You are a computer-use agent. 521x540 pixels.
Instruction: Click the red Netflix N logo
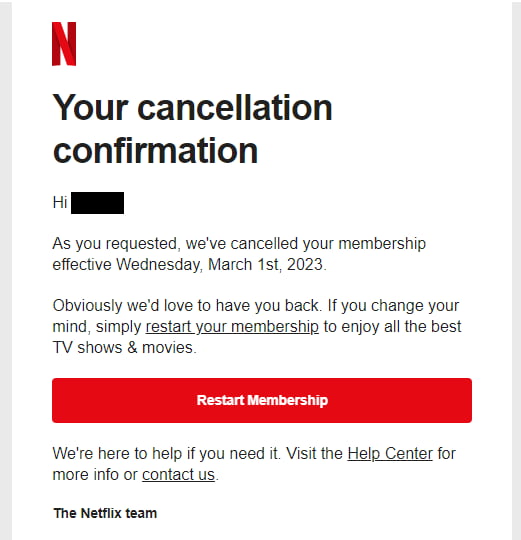tap(64, 44)
